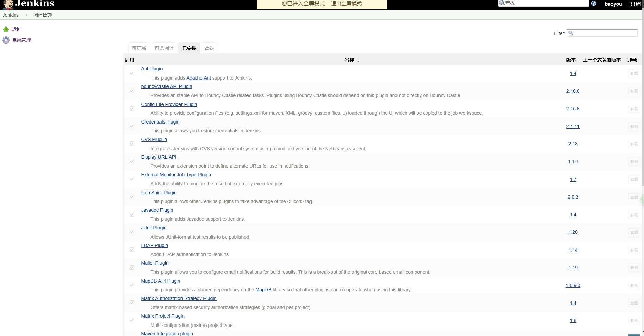
Task: Click the 注销 logout link
Action: point(636,4)
